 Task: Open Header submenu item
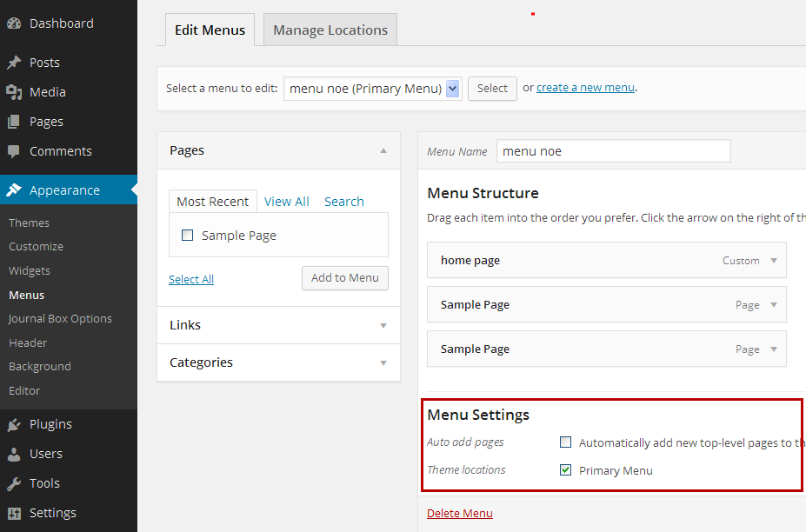point(28,342)
